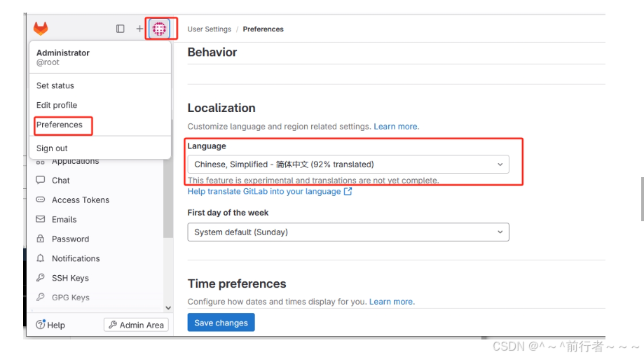The image size is (644, 357).
Task: Go to Chat settings in sidebar
Action: coord(61,180)
